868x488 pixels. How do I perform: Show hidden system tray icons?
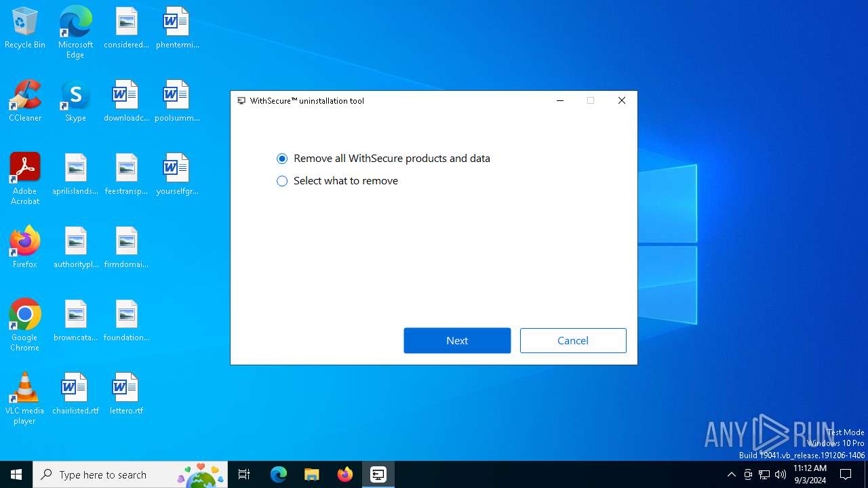[731, 474]
